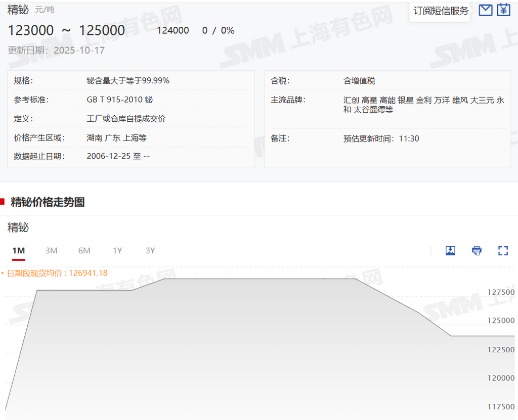Save the chart as image
The image size is (518, 420).
(x=450, y=251)
